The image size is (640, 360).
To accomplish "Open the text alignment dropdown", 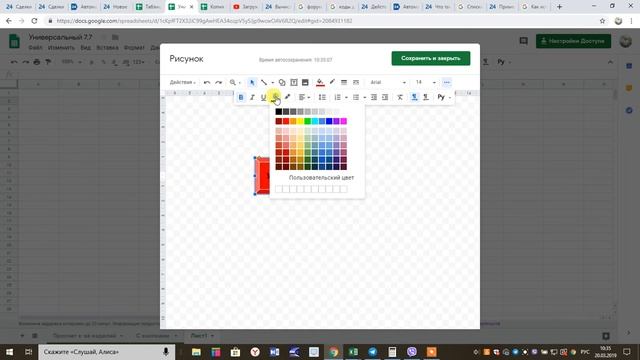I will [x=304, y=97].
